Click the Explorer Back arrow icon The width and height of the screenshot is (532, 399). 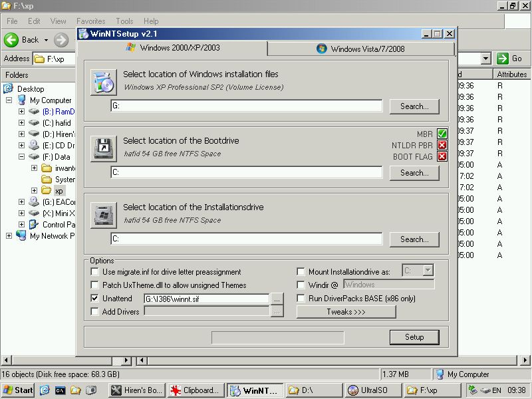[x=11, y=40]
